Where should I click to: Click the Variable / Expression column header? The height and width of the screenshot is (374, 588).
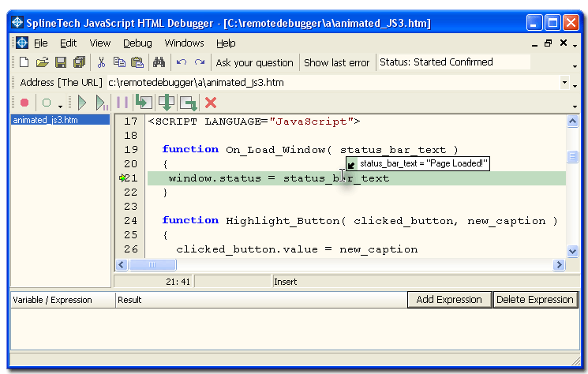[x=62, y=300]
